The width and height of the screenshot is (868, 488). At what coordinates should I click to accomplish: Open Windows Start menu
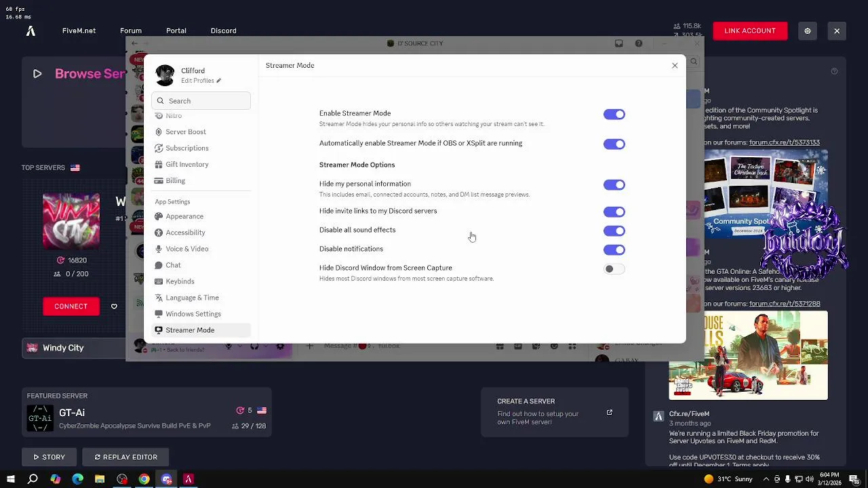point(10,479)
